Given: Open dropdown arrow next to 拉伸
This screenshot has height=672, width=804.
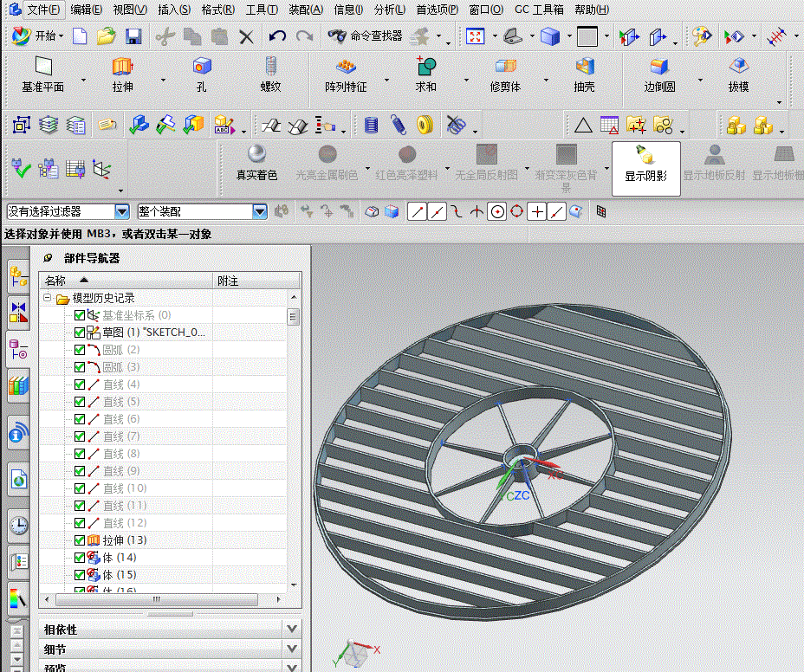Looking at the screenshot, I should pos(163,80).
